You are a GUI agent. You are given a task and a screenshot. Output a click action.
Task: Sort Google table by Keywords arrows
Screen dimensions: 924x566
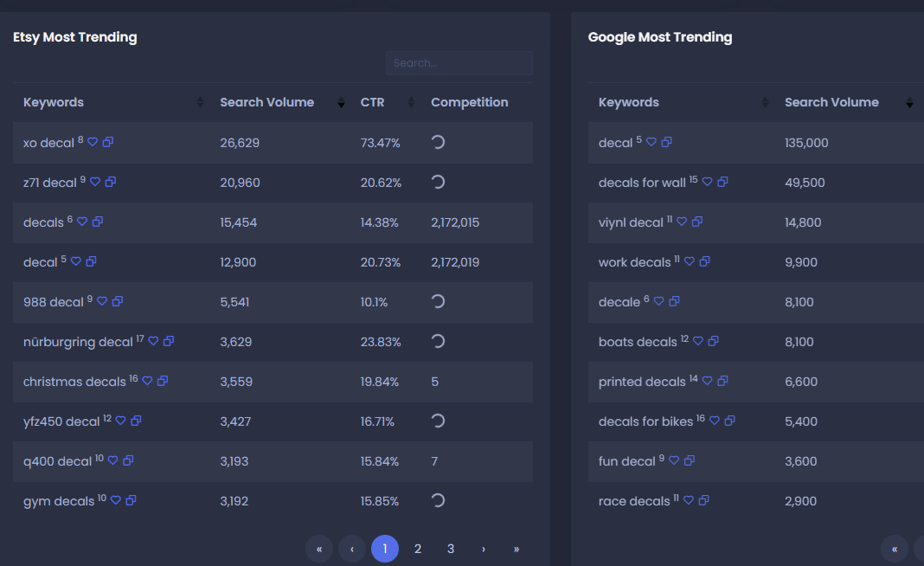[x=765, y=103]
